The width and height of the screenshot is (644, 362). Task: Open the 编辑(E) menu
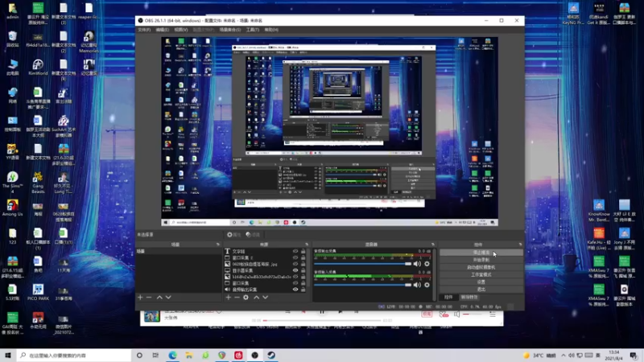click(163, 30)
